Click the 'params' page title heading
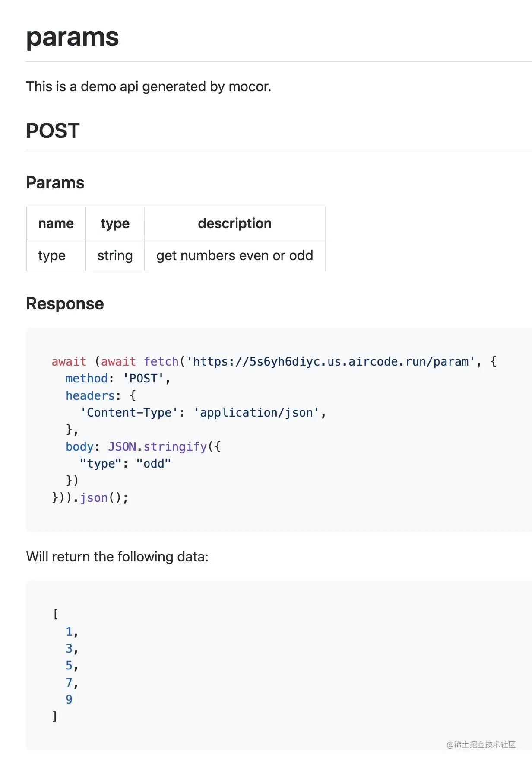The image size is (532, 765). [x=72, y=38]
